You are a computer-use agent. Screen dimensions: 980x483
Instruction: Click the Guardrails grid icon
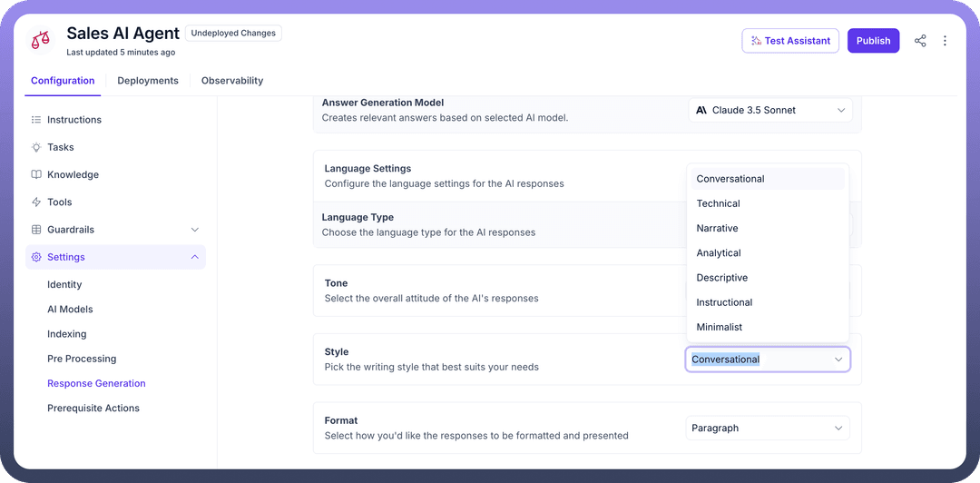pyautogui.click(x=36, y=230)
